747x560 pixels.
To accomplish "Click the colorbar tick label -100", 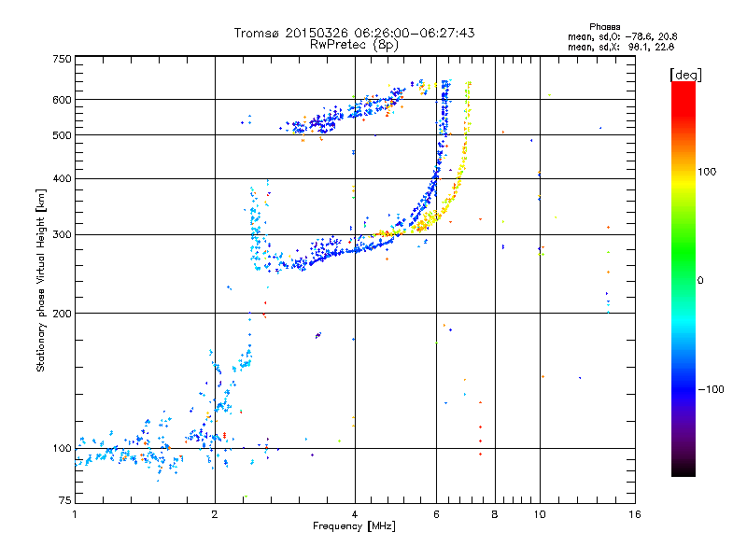I will (x=713, y=388).
